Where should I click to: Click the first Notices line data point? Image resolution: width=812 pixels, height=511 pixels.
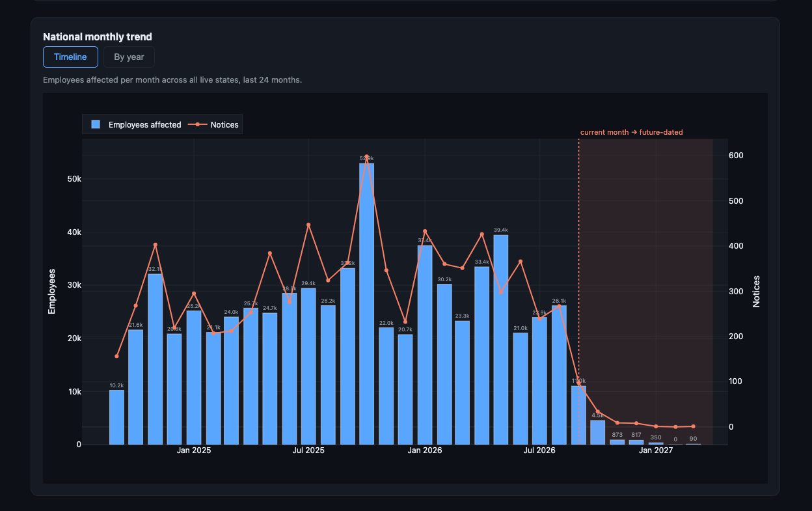click(x=116, y=356)
